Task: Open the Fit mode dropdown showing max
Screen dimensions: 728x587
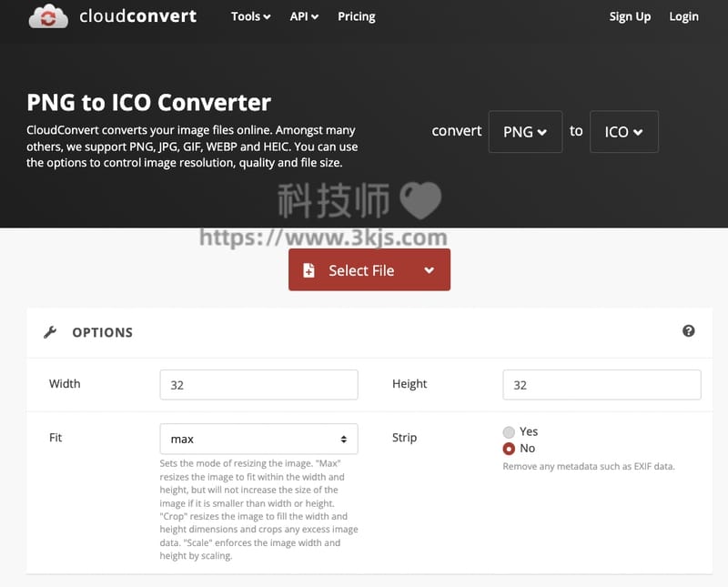Action: click(x=258, y=439)
